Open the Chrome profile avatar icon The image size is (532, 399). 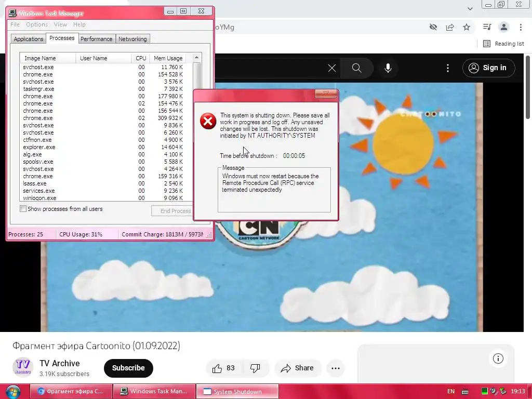[x=504, y=27]
